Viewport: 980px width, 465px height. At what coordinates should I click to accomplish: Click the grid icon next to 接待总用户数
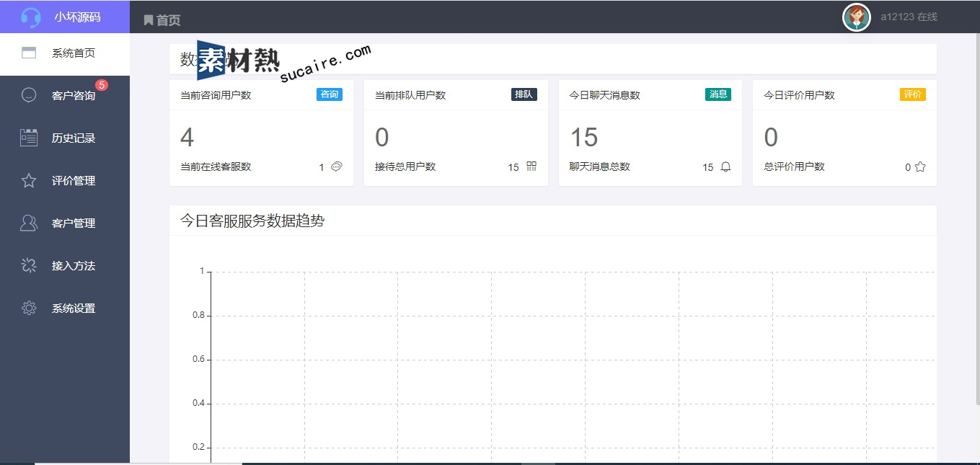(531, 167)
